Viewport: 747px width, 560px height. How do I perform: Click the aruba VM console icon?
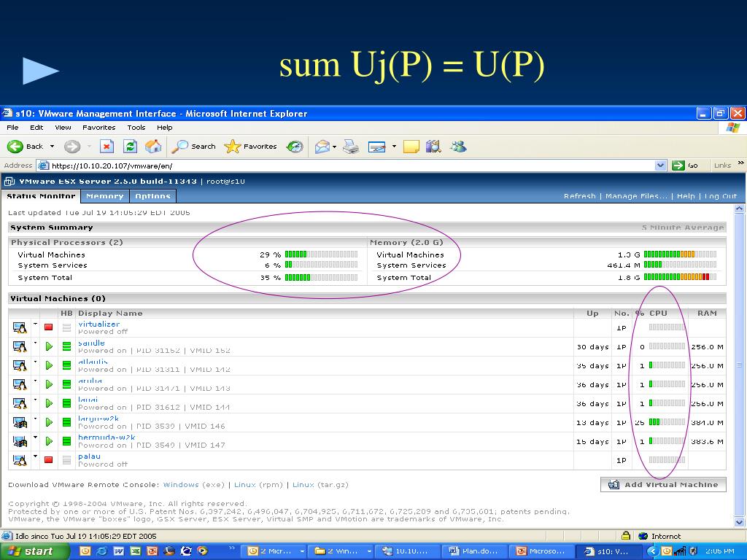(x=20, y=384)
